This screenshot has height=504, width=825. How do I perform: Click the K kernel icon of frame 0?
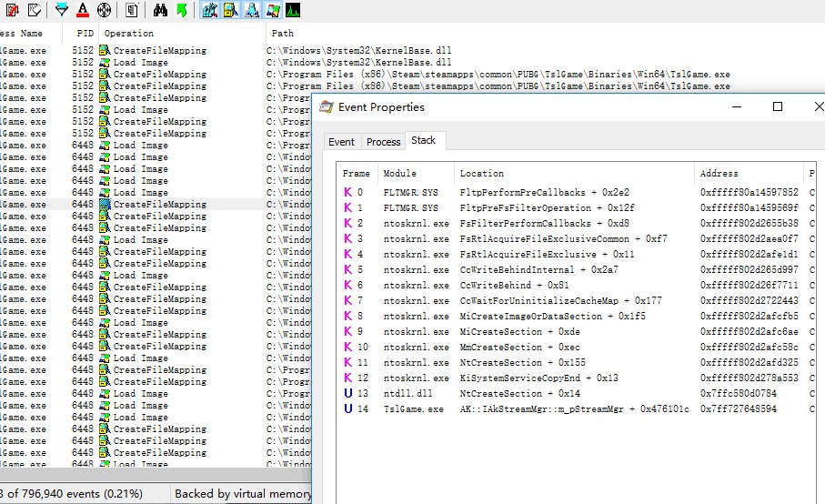coord(347,192)
